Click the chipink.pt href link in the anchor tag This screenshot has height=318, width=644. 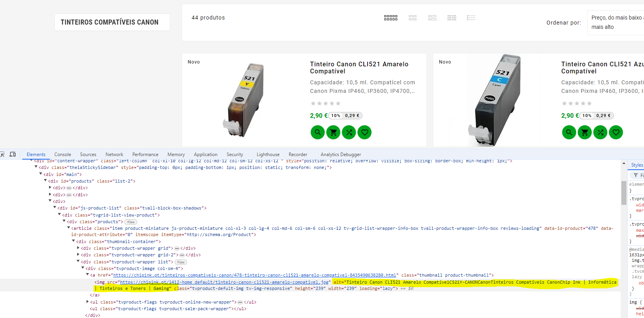point(254,275)
